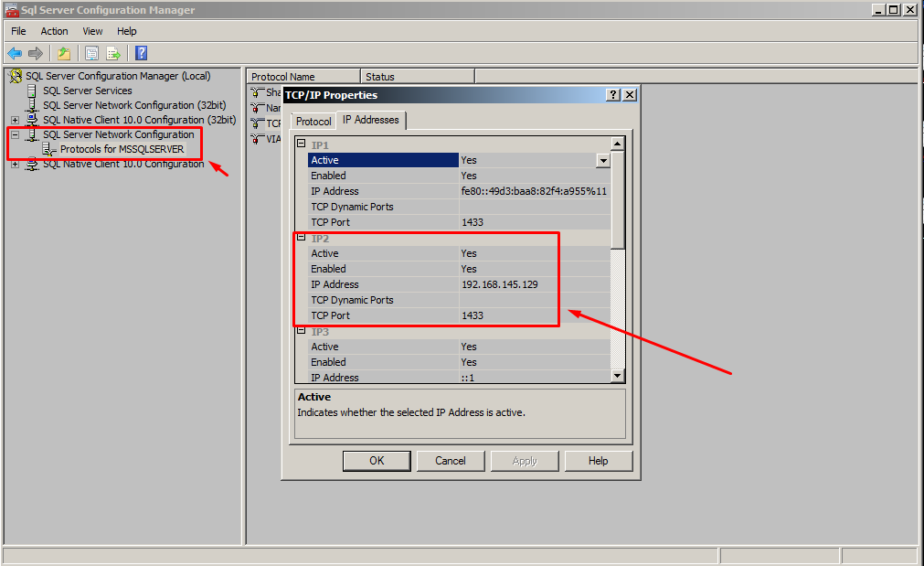Click the disabled Apply button
The width and height of the screenshot is (924, 566).
click(525, 461)
